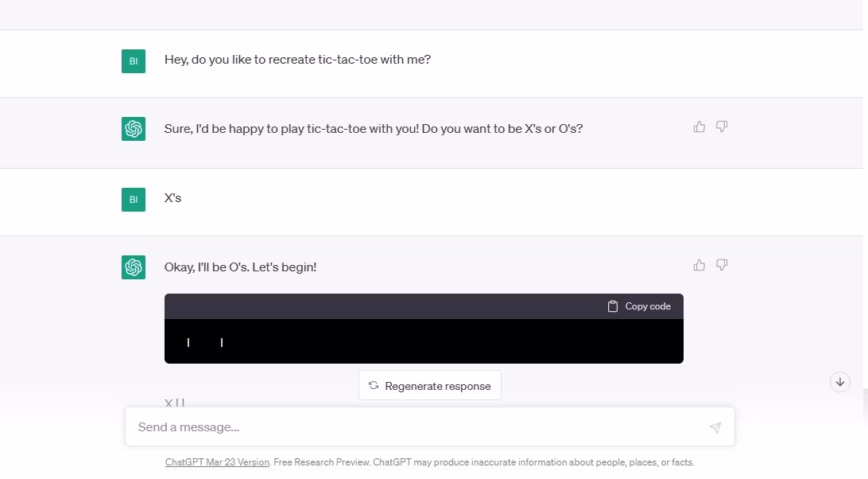Click Copy code on the code block

tap(639, 306)
